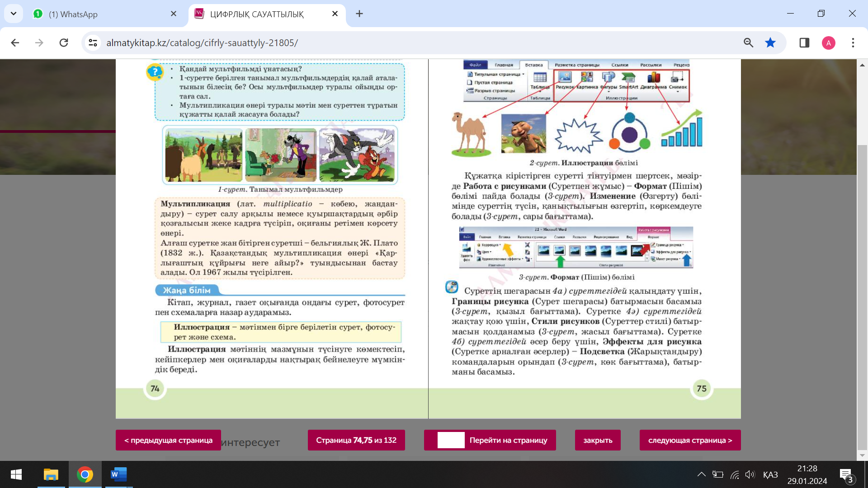
Task: Click the browser back arrow
Action: [x=15, y=43]
